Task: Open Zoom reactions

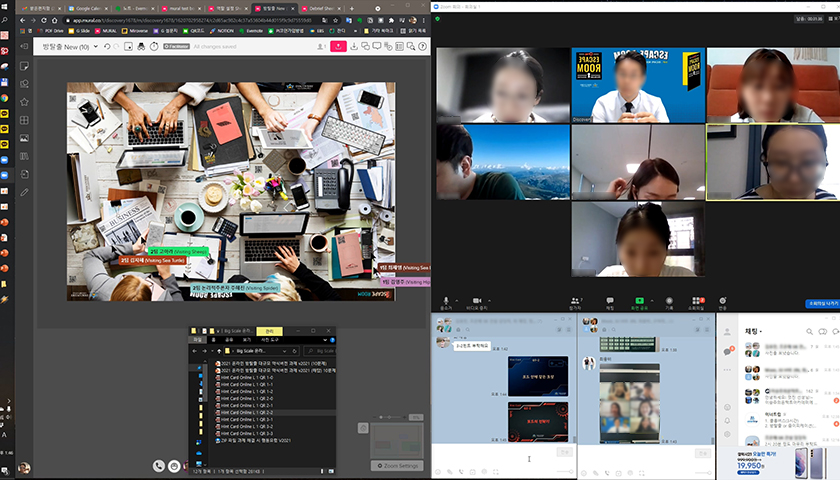Action: point(723,304)
